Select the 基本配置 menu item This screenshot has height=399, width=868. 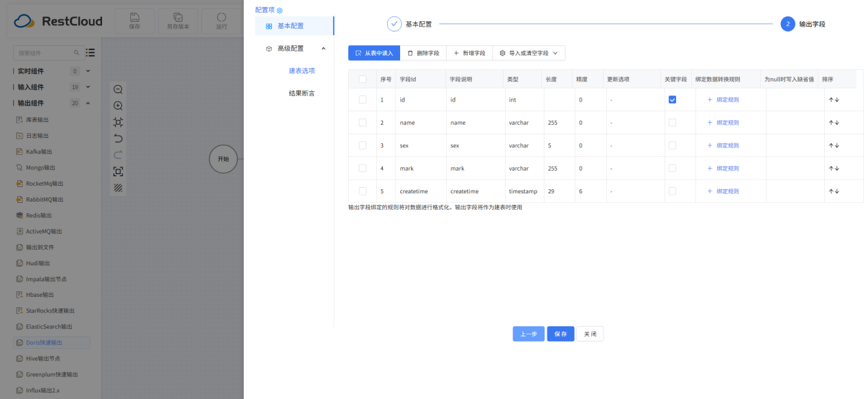point(290,26)
